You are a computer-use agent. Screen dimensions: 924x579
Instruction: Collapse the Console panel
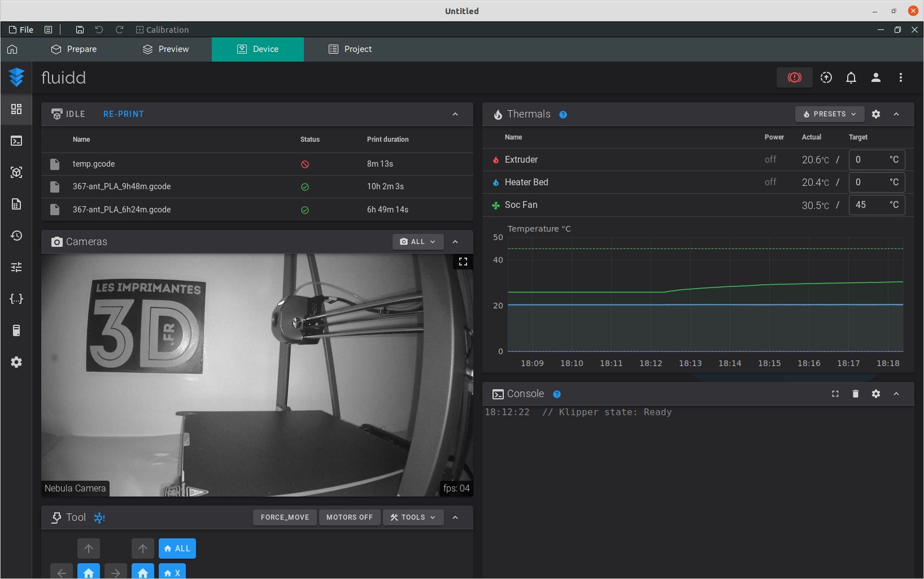(896, 394)
